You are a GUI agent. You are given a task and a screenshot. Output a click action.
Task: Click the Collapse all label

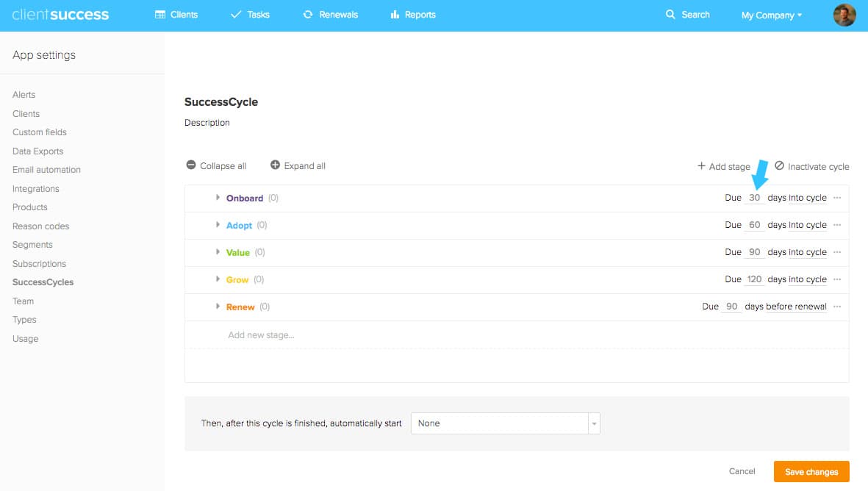point(223,165)
